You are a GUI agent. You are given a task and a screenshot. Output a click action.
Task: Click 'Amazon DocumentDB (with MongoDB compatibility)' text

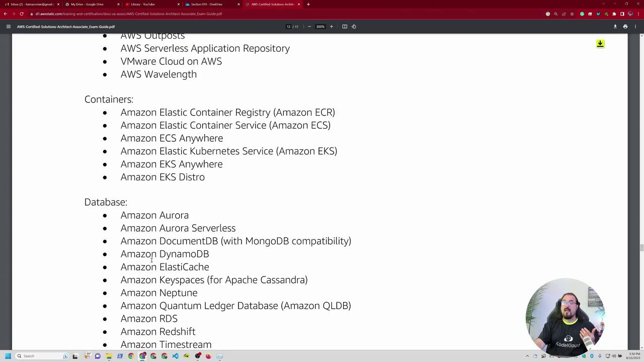pyautogui.click(x=236, y=241)
